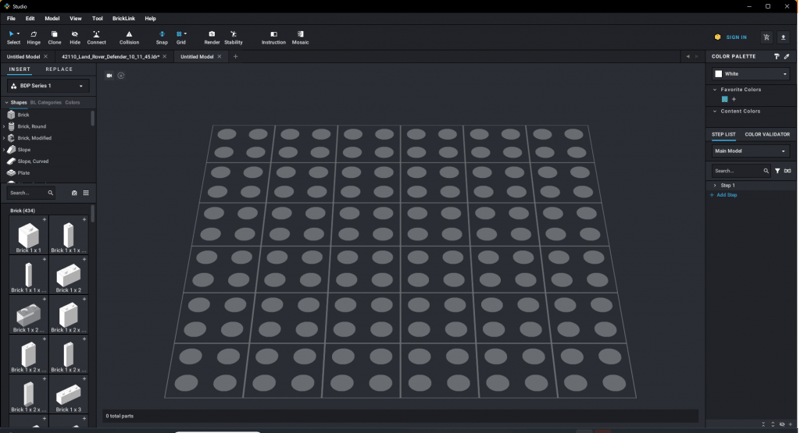Viewport: 800px width, 433px height.
Task: Switch to the Replace tab
Action: pyautogui.click(x=59, y=69)
